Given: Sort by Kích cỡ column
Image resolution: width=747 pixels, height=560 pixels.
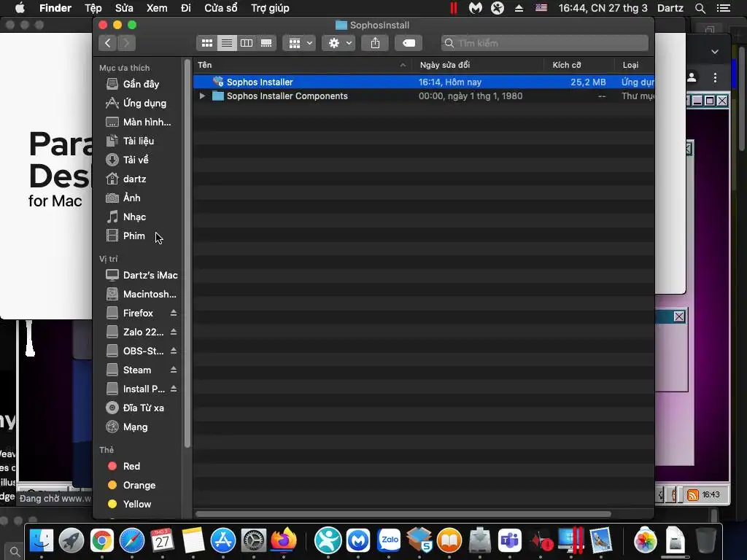Looking at the screenshot, I should pos(578,65).
